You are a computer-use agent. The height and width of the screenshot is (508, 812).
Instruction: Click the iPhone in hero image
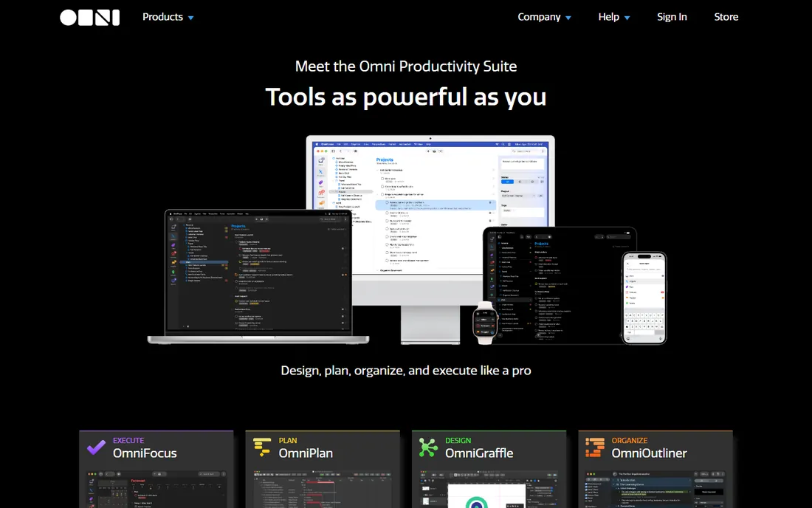[x=644, y=298]
